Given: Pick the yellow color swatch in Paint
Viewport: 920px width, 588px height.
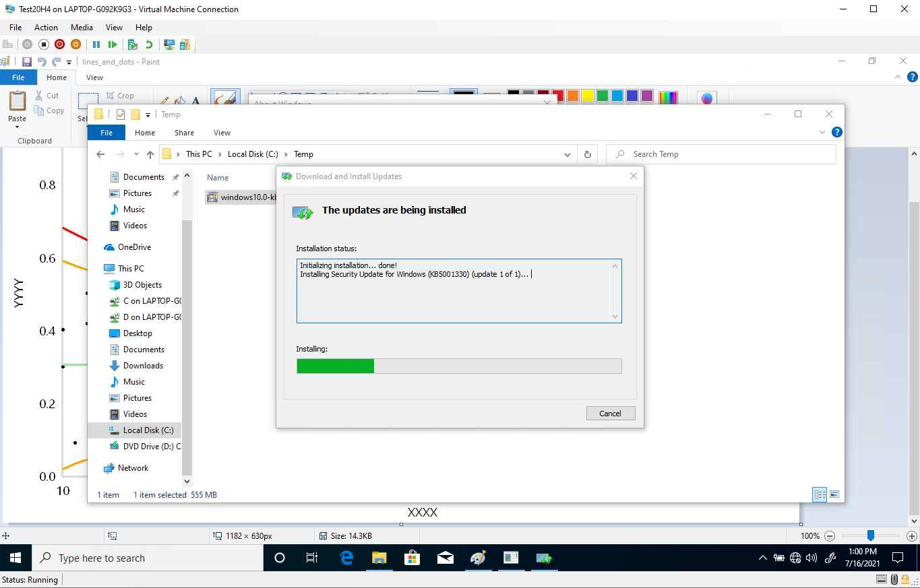Looking at the screenshot, I should (x=588, y=96).
